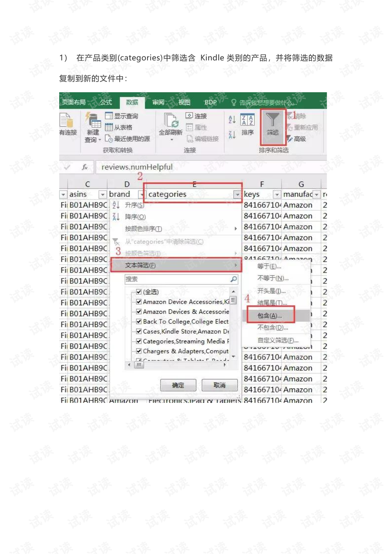The height and width of the screenshot is (554, 392).
Task: Click From Table (从表格) icon
Action: [109, 127]
